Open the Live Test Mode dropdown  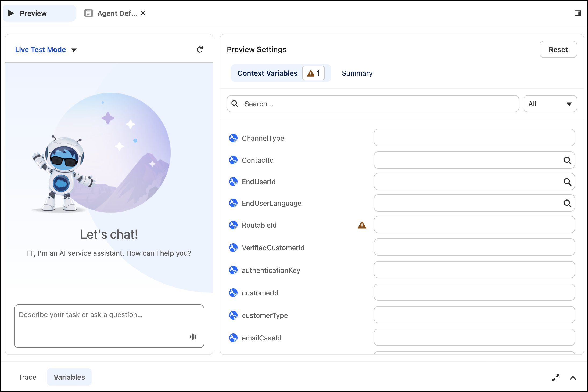[46, 50]
